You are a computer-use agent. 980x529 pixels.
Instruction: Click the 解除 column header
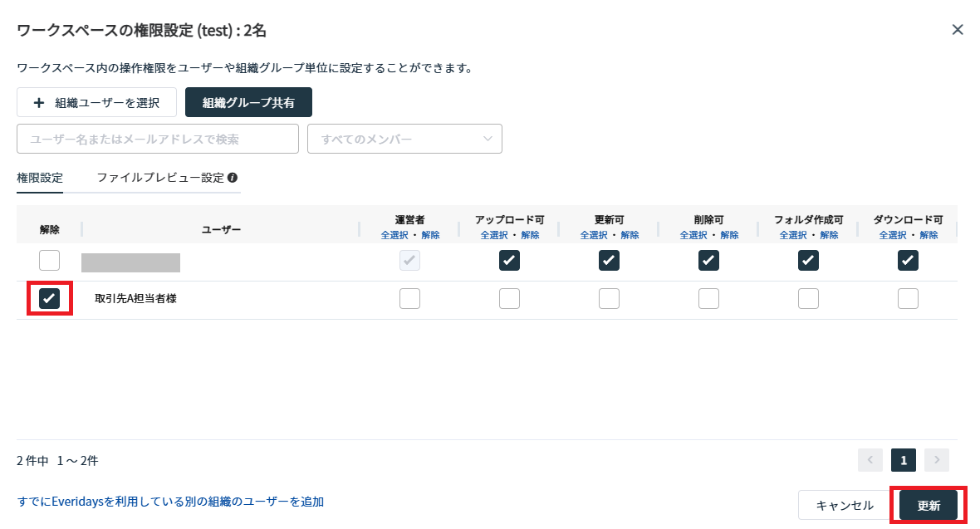point(49,229)
